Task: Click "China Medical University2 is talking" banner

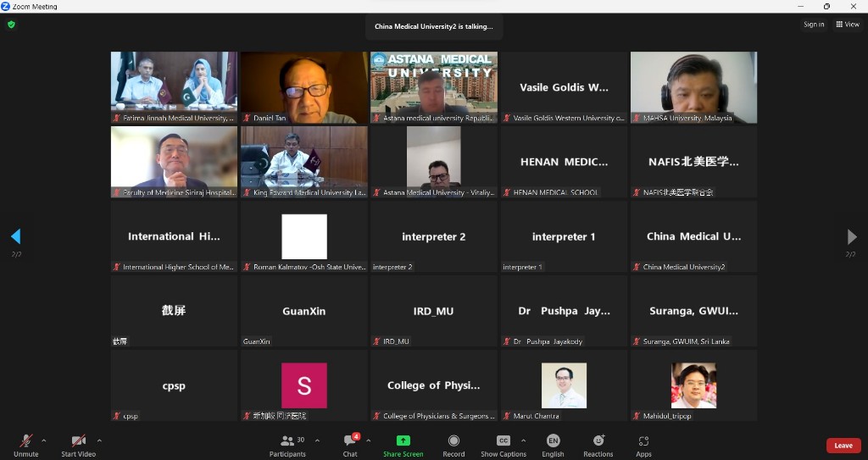Action: pos(434,26)
